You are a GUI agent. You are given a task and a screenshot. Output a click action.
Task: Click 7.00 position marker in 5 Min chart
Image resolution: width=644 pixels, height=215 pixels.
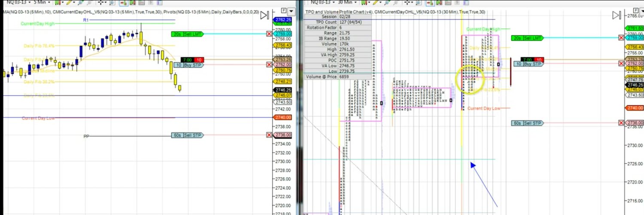click(187, 59)
